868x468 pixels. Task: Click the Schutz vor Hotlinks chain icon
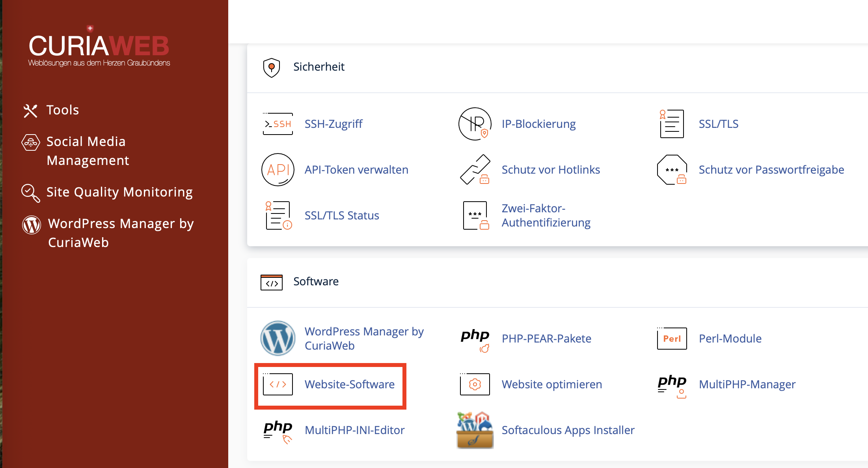pos(475,170)
